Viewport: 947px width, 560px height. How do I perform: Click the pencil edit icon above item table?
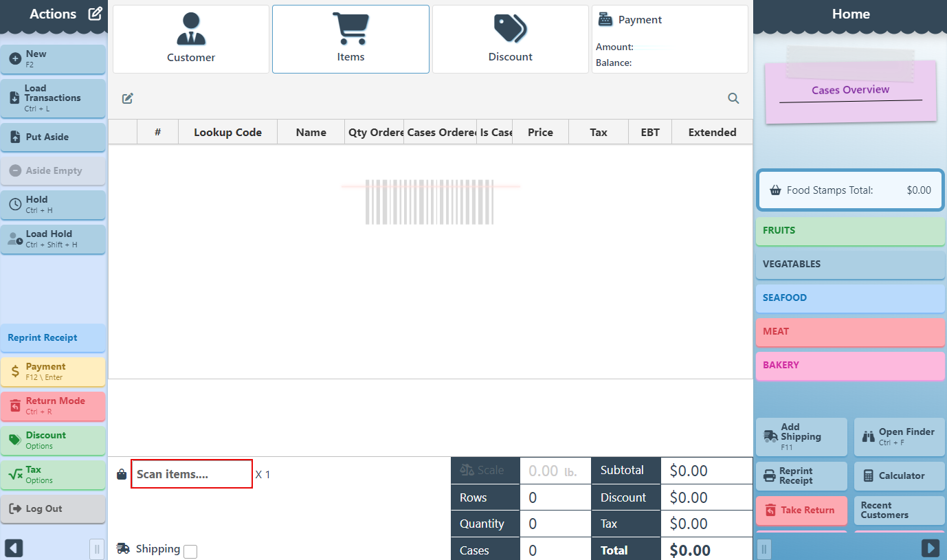pyautogui.click(x=127, y=98)
